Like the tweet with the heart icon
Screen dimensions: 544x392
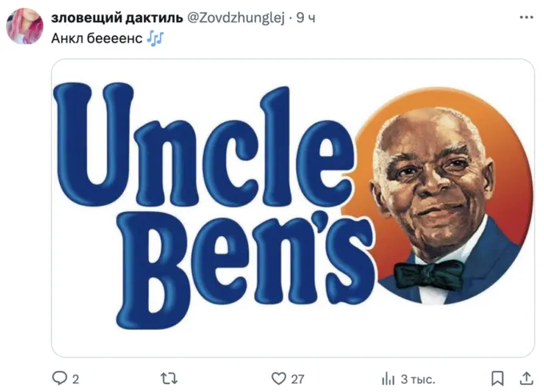[278, 378]
